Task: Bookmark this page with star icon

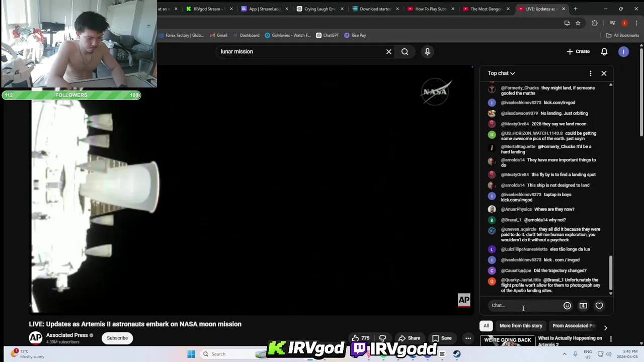Action: (578, 23)
